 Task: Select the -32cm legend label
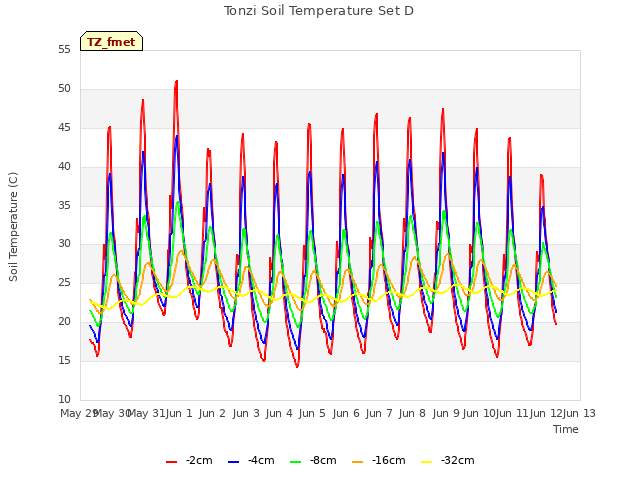tap(458, 460)
